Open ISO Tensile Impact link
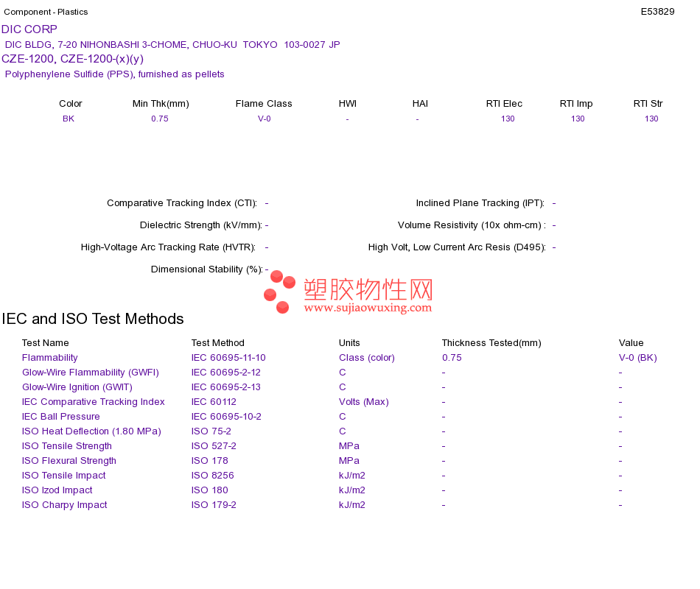The height and width of the screenshot is (589, 700). click(x=63, y=476)
